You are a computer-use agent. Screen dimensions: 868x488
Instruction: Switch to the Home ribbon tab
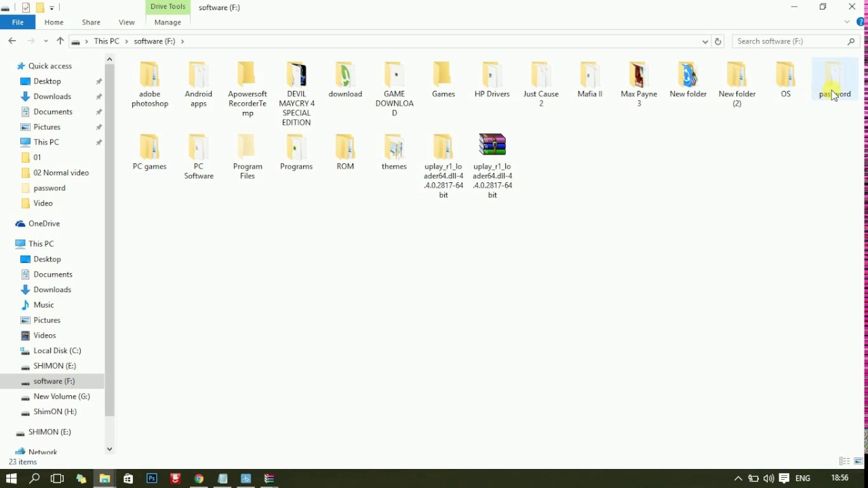[54, 22]
